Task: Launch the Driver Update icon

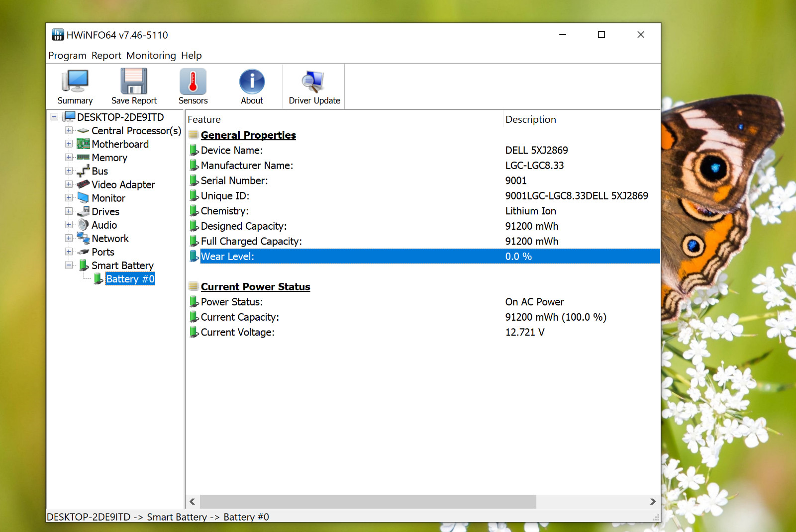Action: [313, 82]
